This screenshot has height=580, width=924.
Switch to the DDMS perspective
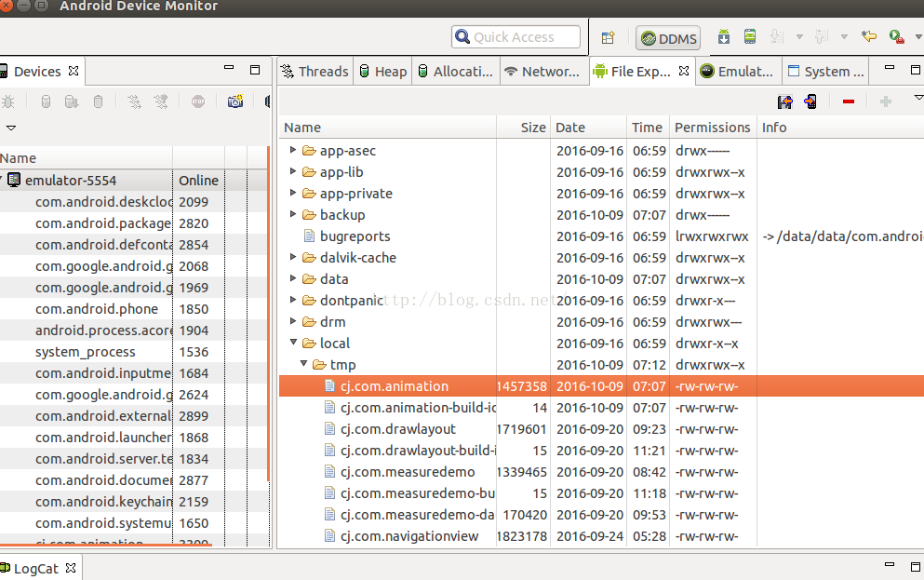pyautogui.click(x=668, y=37)
